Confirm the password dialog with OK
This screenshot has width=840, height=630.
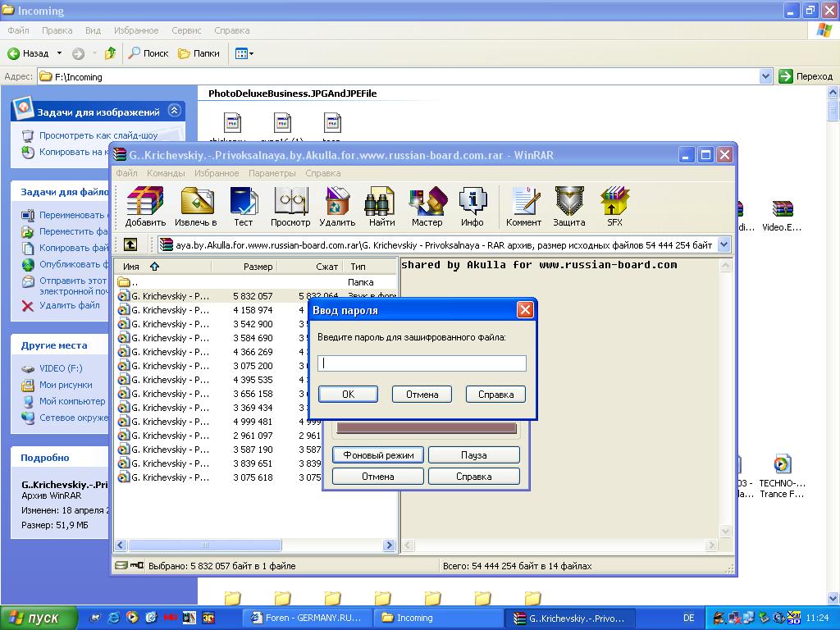tap(348, 395)
